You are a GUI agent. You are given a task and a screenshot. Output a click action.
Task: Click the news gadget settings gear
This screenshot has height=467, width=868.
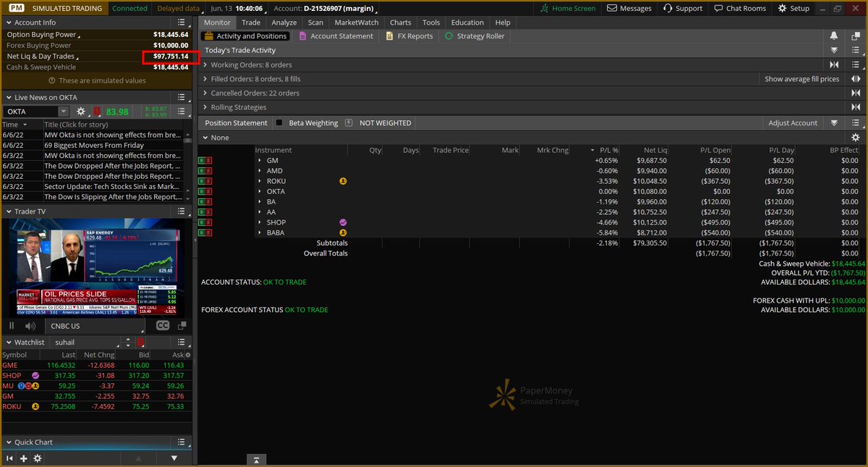[x=81, y=112]
